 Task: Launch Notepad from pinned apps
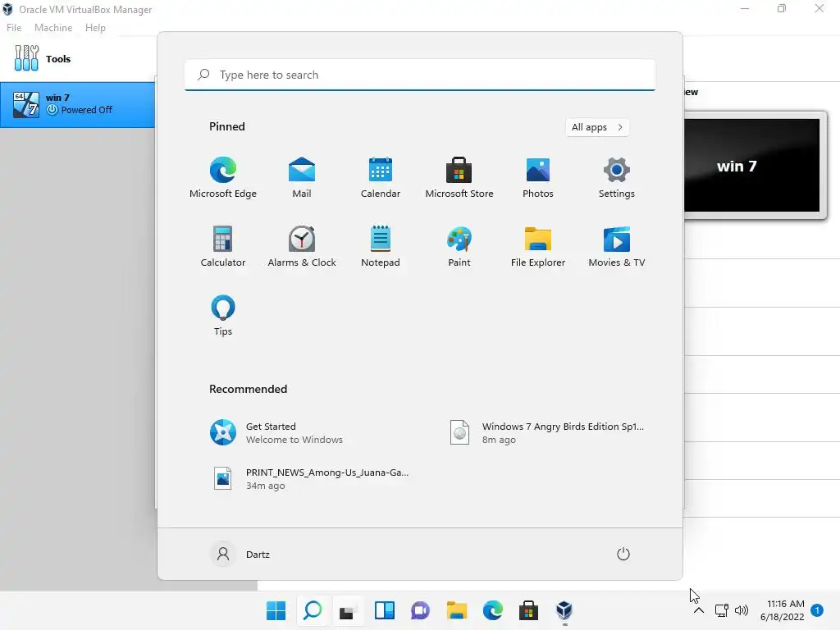click(x=381, y=246)
